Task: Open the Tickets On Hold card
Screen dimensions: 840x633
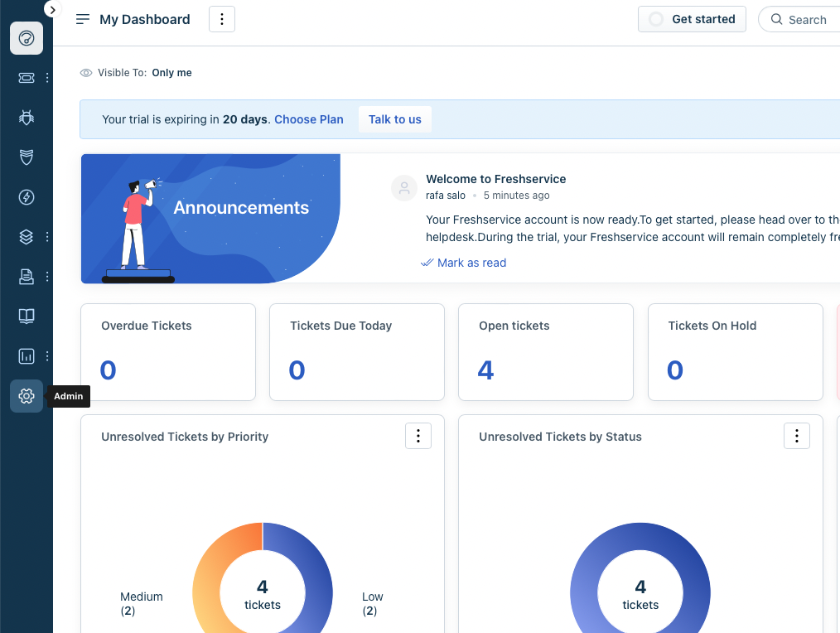Action: pos(735,352)
